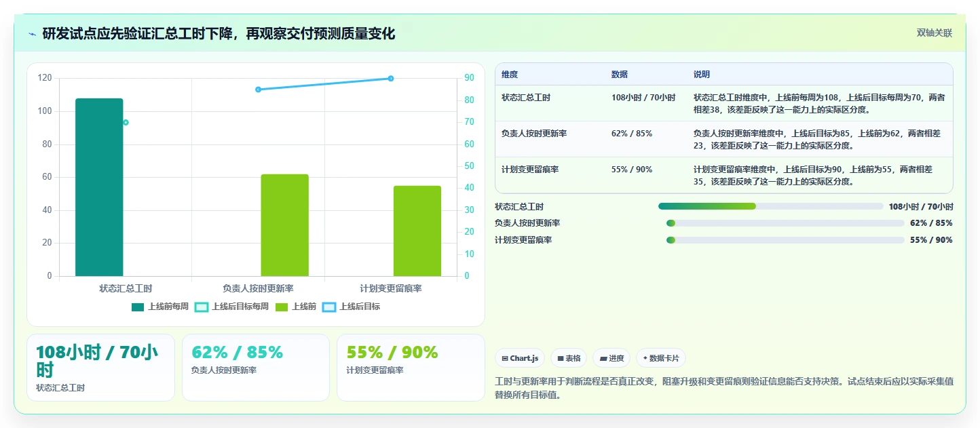Click the lightning icon beside the title
Image resolution: width=980 pixels, height=428 pixels.
[33, 34]
